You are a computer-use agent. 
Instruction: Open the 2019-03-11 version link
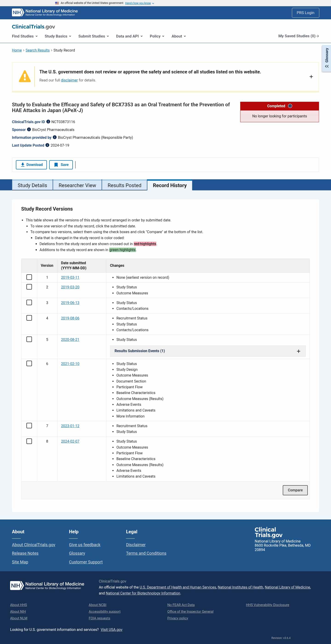[x=70, y=278]
